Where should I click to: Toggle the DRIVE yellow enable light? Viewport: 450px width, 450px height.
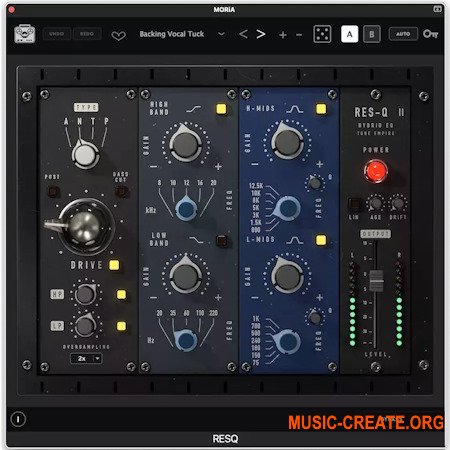coord(114,265)
